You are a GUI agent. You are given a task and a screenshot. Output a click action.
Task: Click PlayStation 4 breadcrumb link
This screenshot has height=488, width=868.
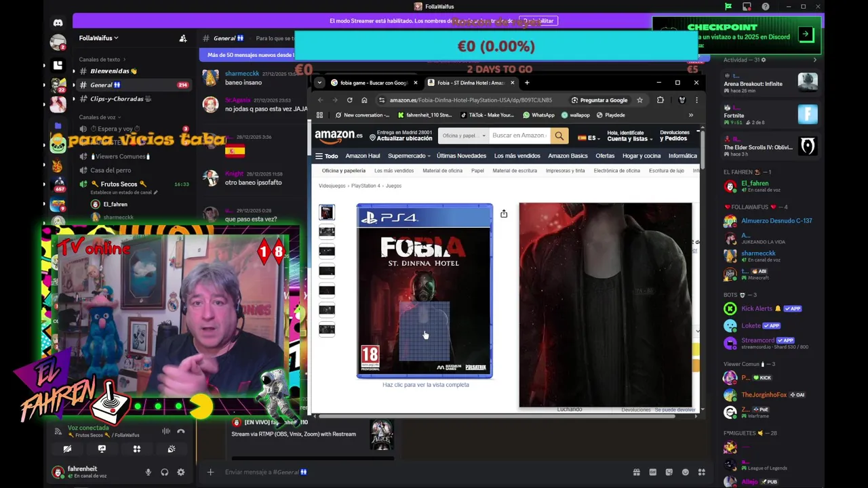coord(365,186)
